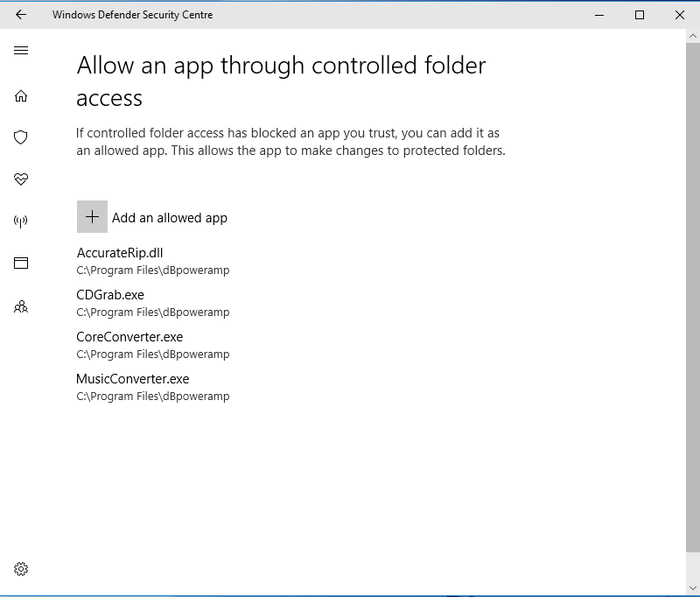Click the vertical scrollbar thumb

(693, 298)
